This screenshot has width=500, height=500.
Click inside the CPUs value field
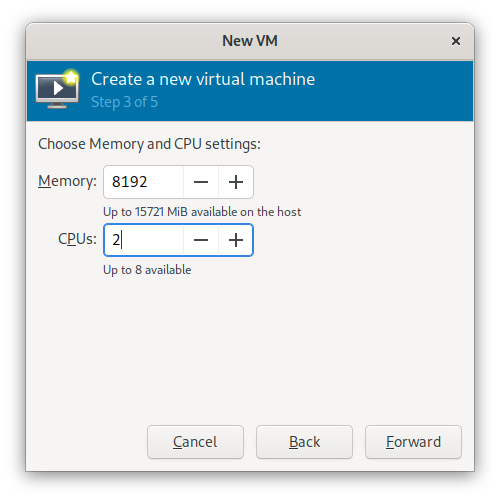tap(144, 240)
